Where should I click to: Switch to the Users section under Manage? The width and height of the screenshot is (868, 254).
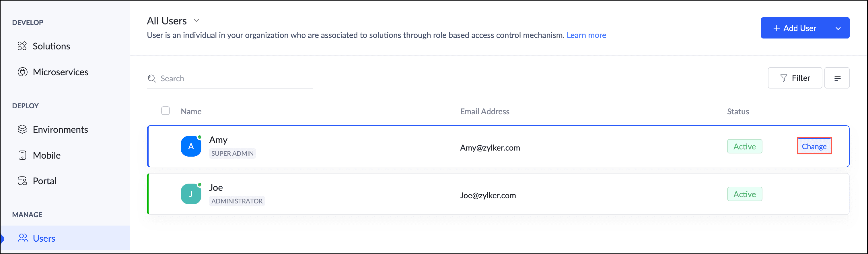point(44,238)
